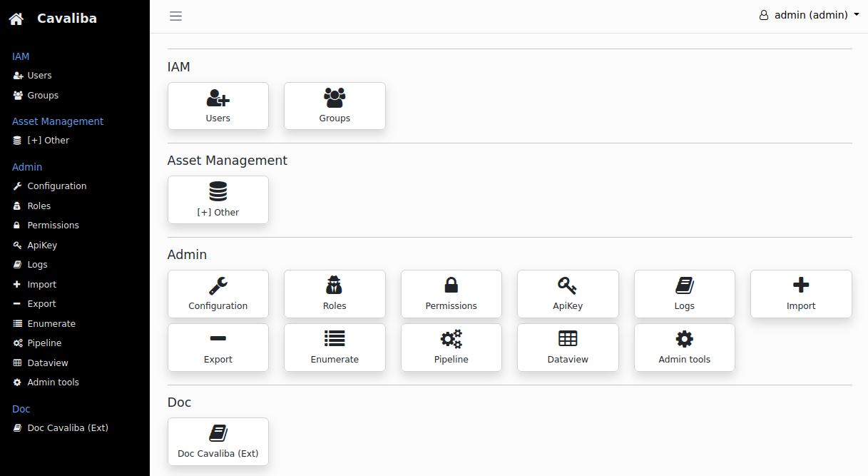The height and width of the screenshot is (476, 868).
Task: Click the database icon for [+] Other tile
Action: click(x=218, y=191)
